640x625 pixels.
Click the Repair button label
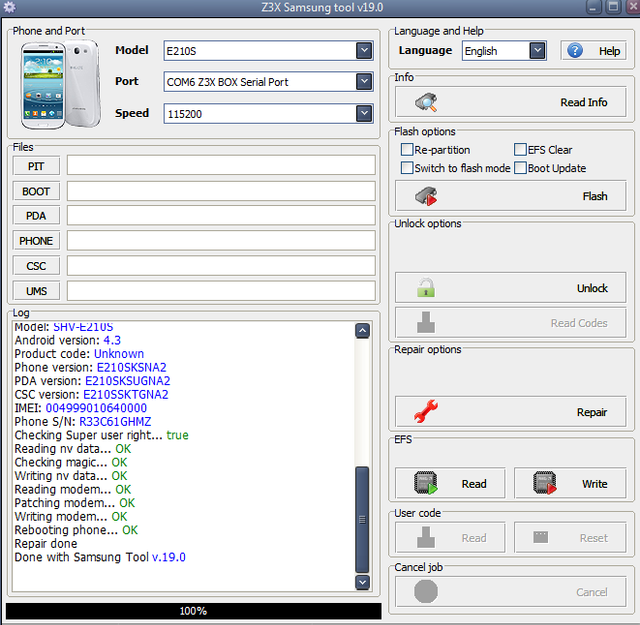click(592, 412)
